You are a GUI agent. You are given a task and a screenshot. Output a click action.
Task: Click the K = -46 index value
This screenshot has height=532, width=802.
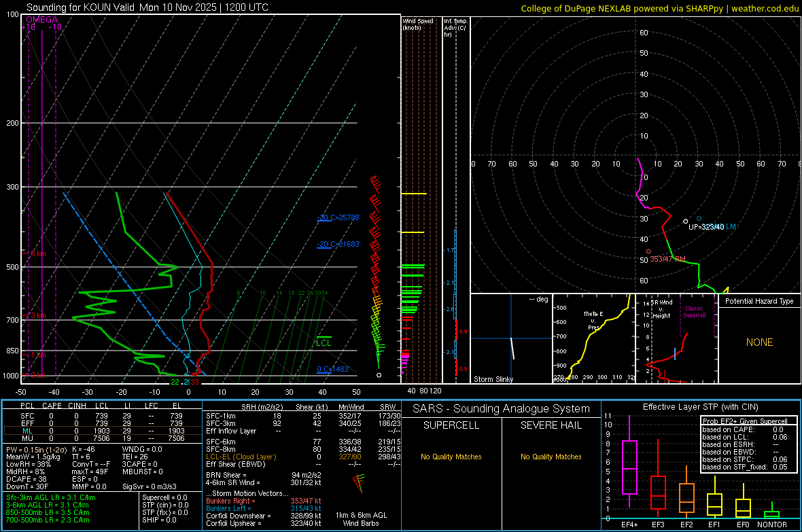pyautogui.click(x=84, y=450)
